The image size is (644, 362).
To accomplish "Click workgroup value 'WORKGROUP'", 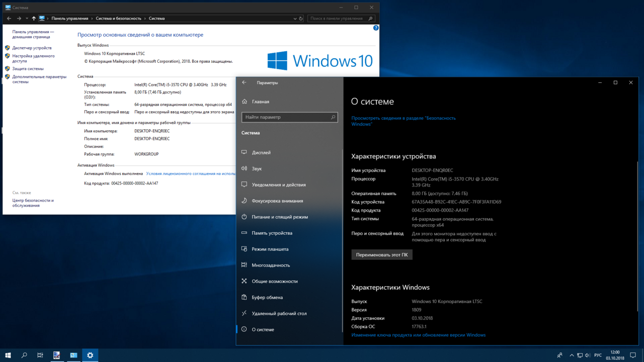I will (x=146, y=154).
